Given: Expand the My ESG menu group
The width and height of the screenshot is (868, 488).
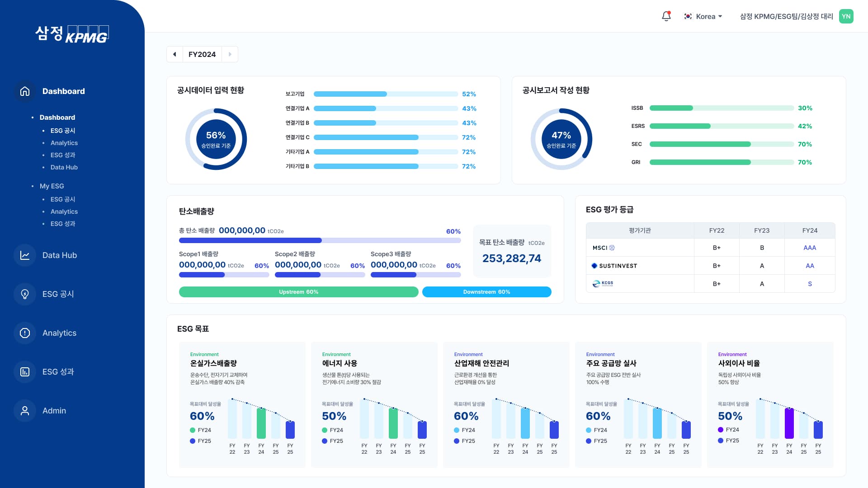Looking at the screenshot, I should (52, 186).
